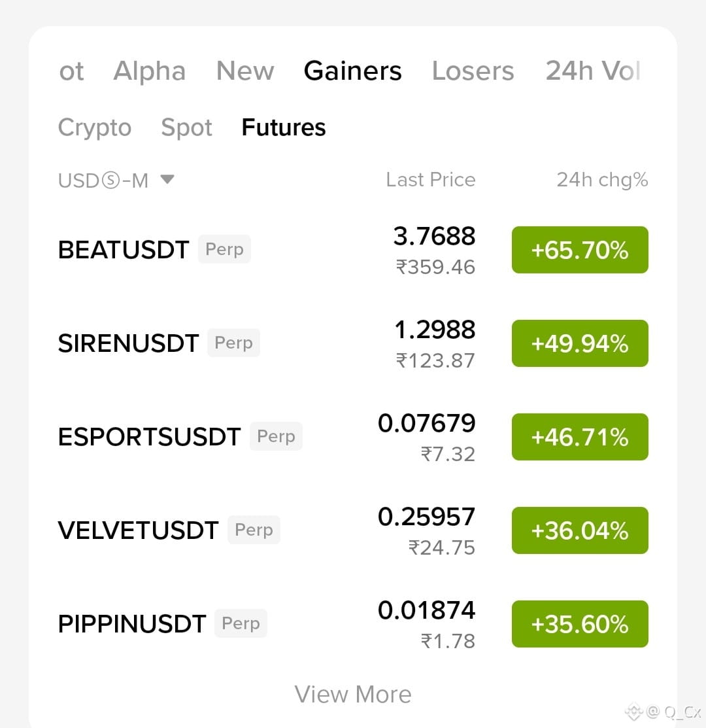Open ESPORTSUSDT perpetual contract row
706x728 pixels.
point(352,437)
